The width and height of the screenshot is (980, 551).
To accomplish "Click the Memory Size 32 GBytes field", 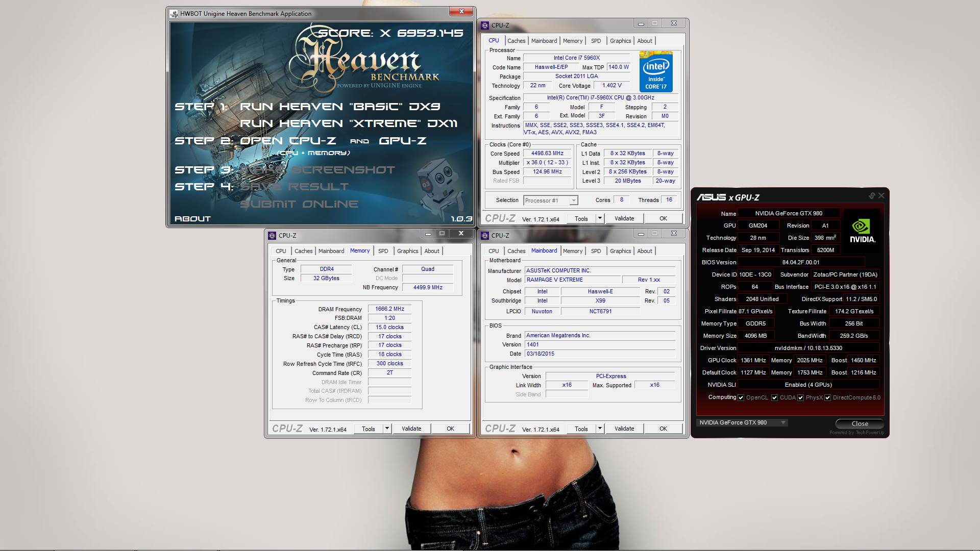I will (x=326, y=279).
